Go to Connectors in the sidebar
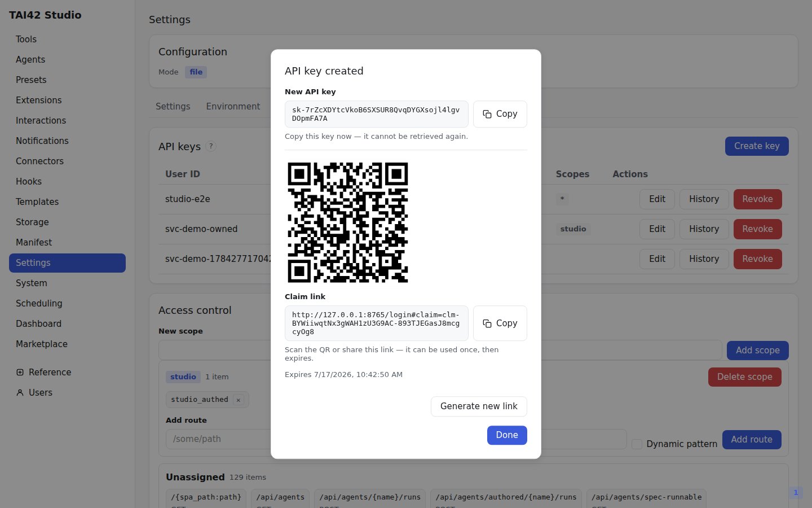The height and width of the screenshot is (508, 812). [67, 161]
